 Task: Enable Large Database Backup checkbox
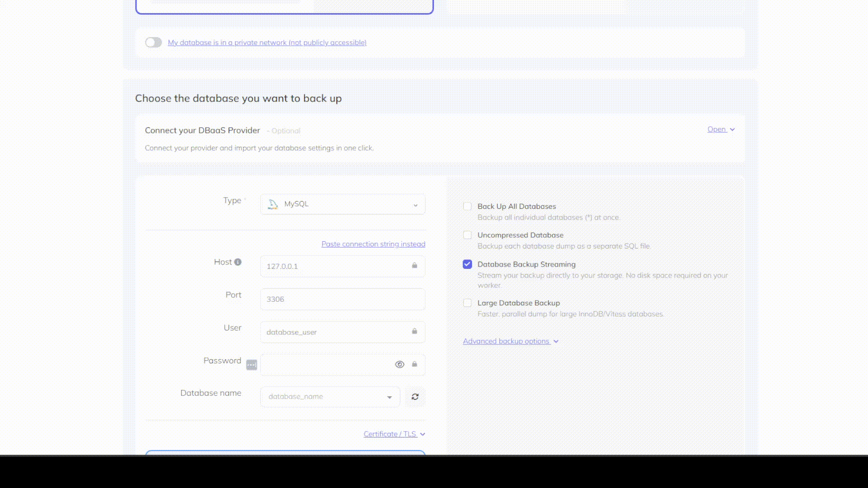[x=467, y=303]
